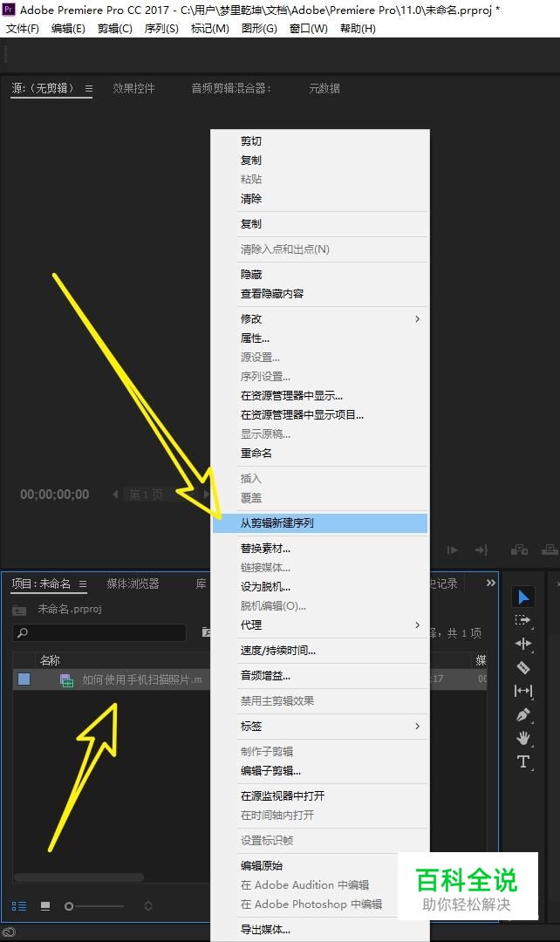Open the 标记(M) menu
Image resolution: width=560 pixels, height=942 pixels.
(209, 28)
